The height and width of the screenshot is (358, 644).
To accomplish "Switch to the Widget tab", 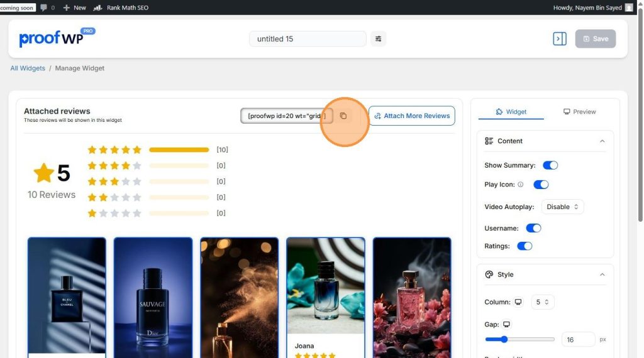I will coord(511,112).
